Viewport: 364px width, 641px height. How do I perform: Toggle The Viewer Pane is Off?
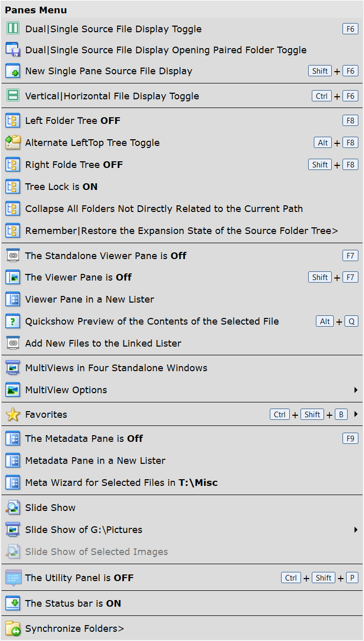pos(182,277)
